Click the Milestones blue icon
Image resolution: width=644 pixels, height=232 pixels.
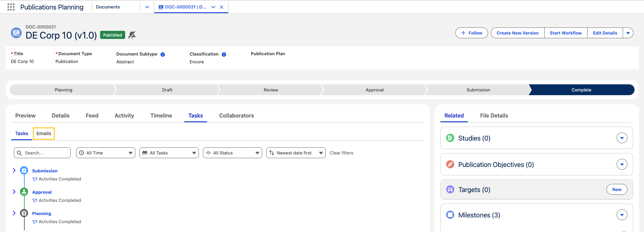click(450, 215)
